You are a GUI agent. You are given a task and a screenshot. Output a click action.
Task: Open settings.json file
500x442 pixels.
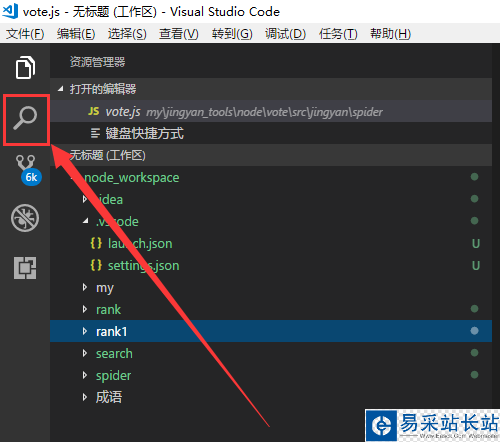coord(143,265)
